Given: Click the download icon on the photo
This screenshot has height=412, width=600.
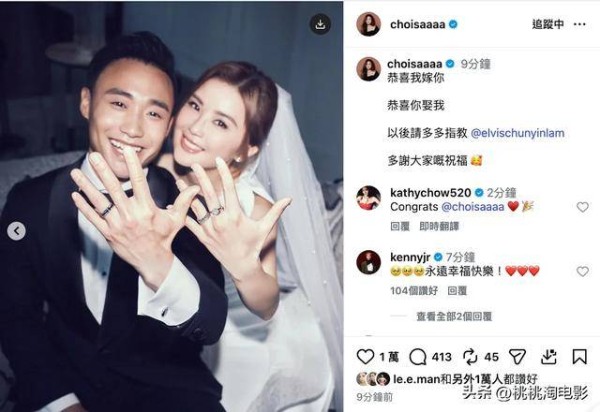Looking at the screenshot, I should point(320,24).
